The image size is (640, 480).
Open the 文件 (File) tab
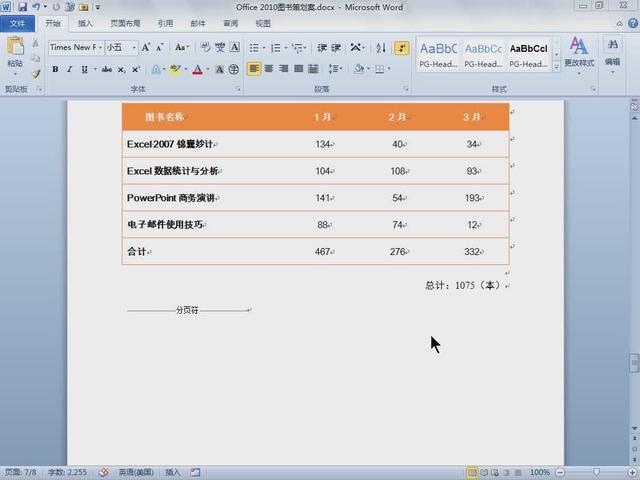(18, 23)
